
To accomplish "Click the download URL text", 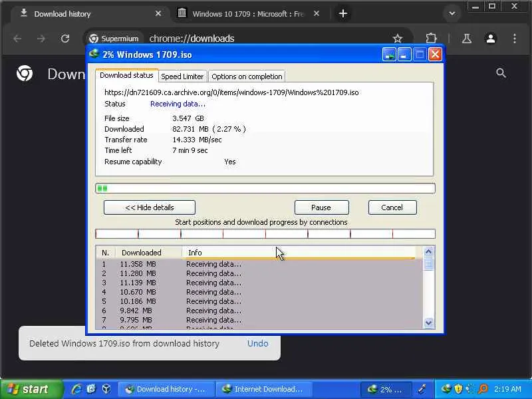I will (231, 92).
